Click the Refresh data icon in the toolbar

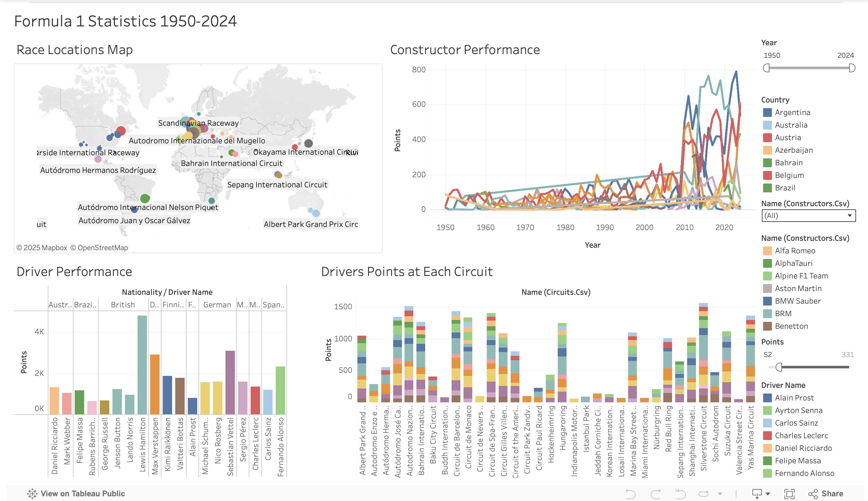point(705,494)
